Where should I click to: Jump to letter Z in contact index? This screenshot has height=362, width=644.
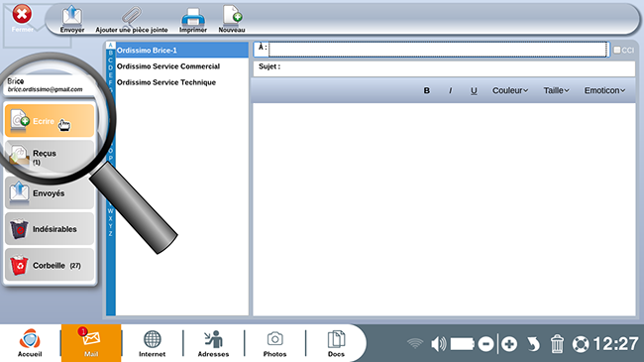tap(111, 234)
